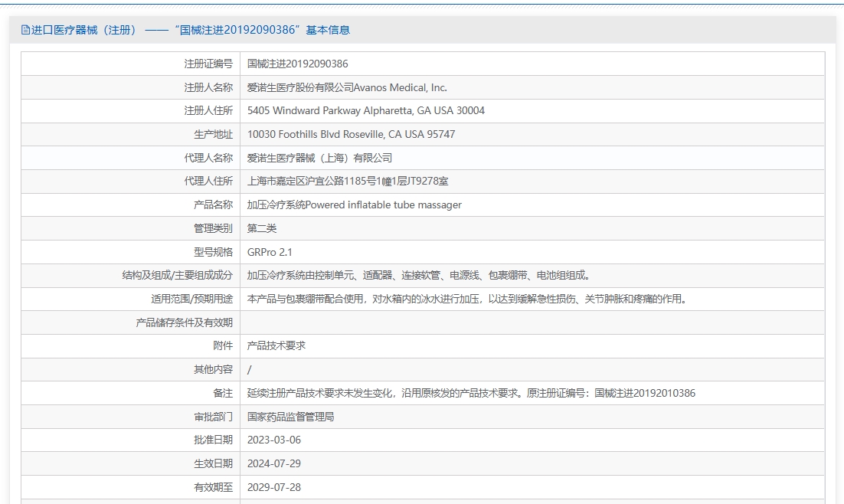
Task: Select the label 代理人名称
Action: (x=208, y=158)
